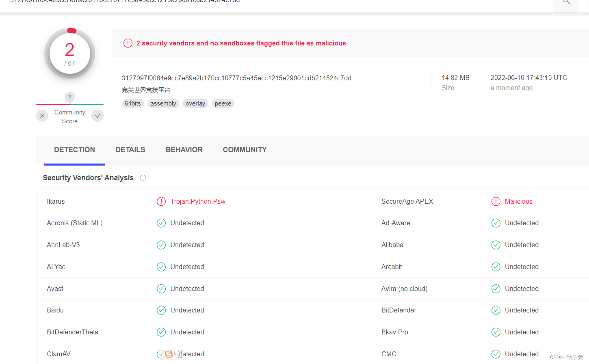Click the green check icon beside ClamAV Undetected
The width and height of the screenshot is (589, 364).
pyautogui.click(x=161, y=354)
